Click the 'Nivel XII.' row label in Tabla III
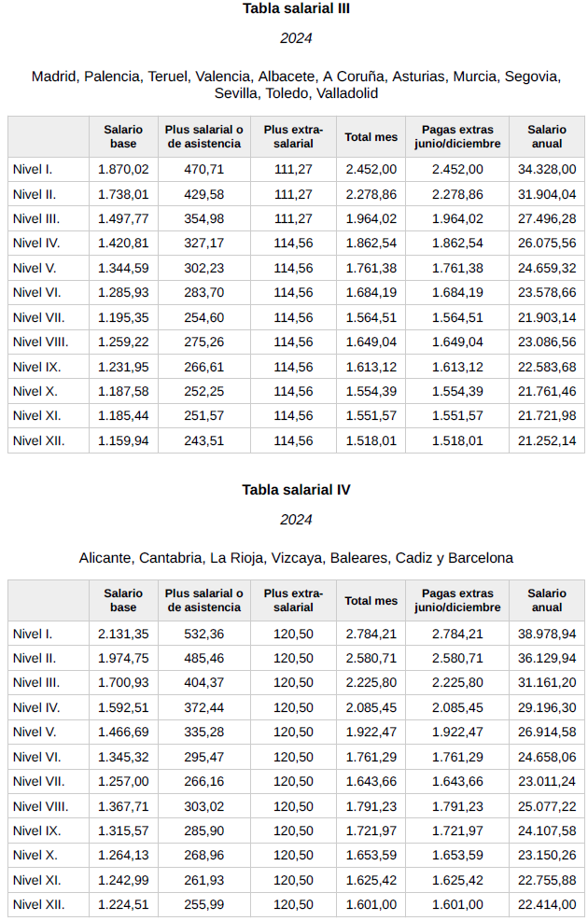 coord(39,440)
